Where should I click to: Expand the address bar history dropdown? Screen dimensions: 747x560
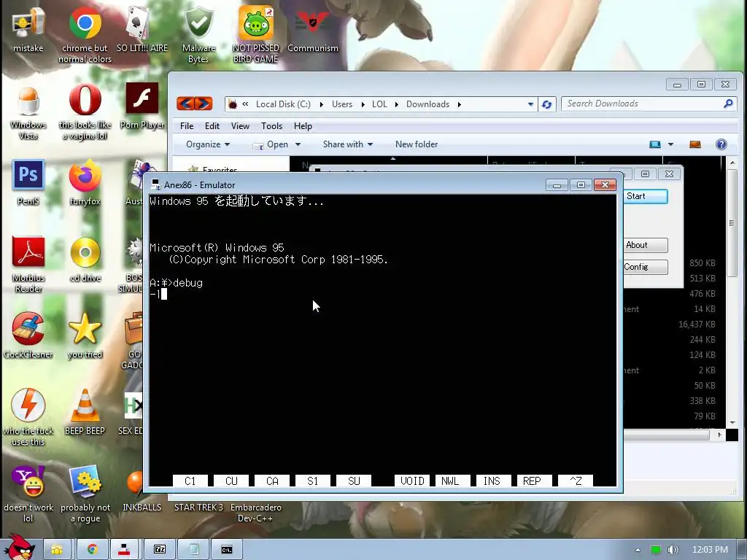pos(531,104)
